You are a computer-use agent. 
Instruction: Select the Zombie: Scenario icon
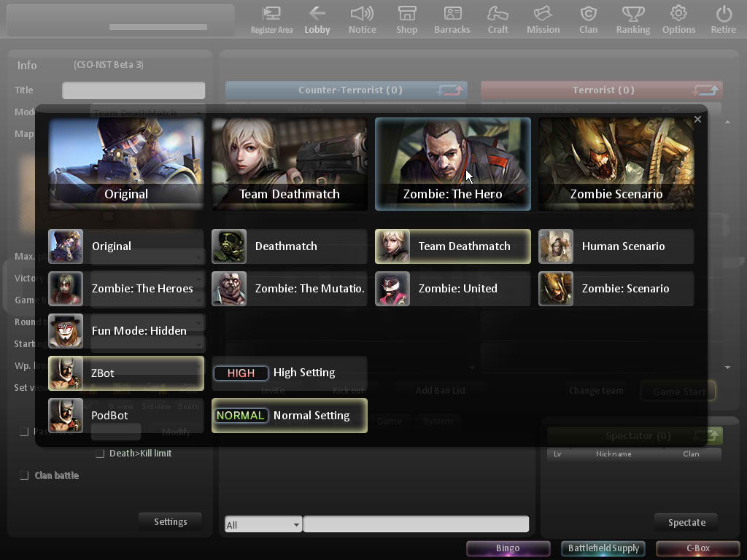coord(556,289)
